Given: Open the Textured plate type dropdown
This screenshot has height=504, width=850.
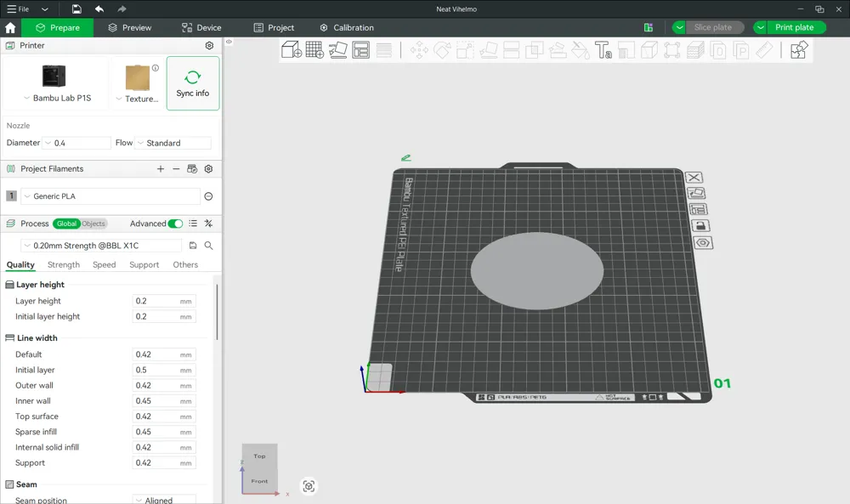Looking at the screenshot, I should pos(138,99).
